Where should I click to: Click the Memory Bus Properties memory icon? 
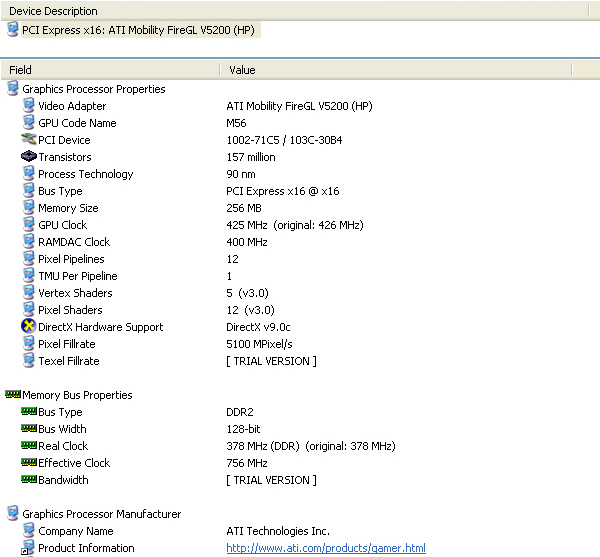13,394
